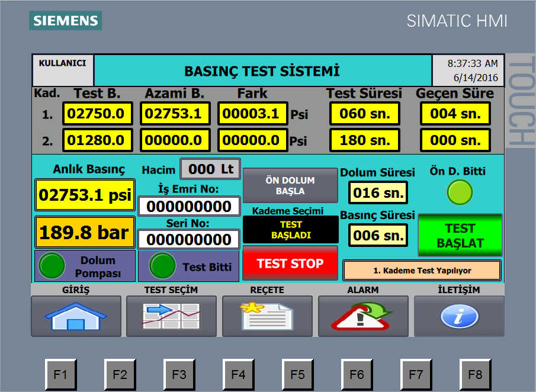Click the Test Bitti green indicator lamp

coord(162,266)
